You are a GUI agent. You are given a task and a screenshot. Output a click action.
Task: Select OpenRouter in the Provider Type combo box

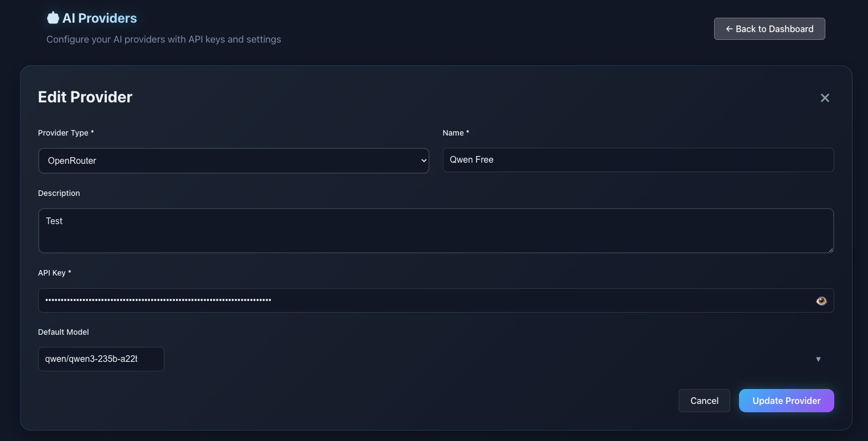(x=232, y=160)
